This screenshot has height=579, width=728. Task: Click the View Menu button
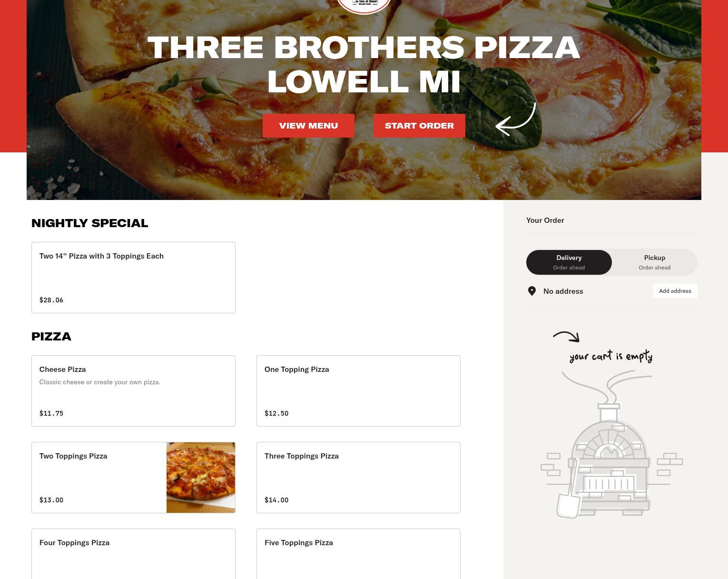(x=308, y=126)
